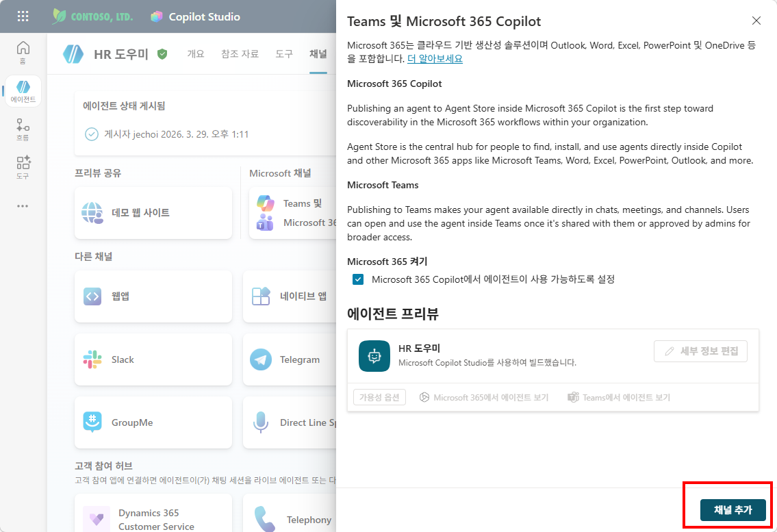
Task: Click the Microsoft 365 켜기 label
Action: pos(387,262)
